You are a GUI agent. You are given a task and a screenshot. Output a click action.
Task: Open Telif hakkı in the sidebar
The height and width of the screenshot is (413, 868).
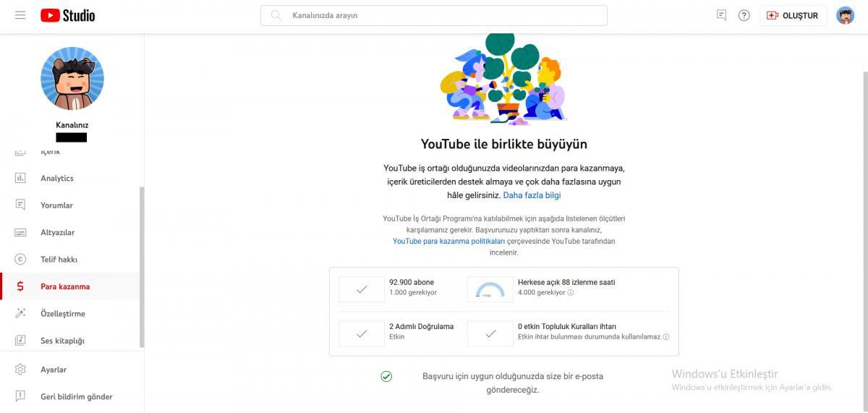(70, 259)
